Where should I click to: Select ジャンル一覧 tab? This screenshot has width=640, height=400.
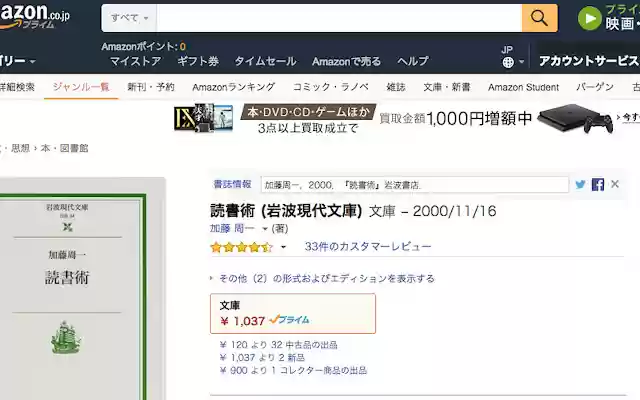[x=81, y=87]
